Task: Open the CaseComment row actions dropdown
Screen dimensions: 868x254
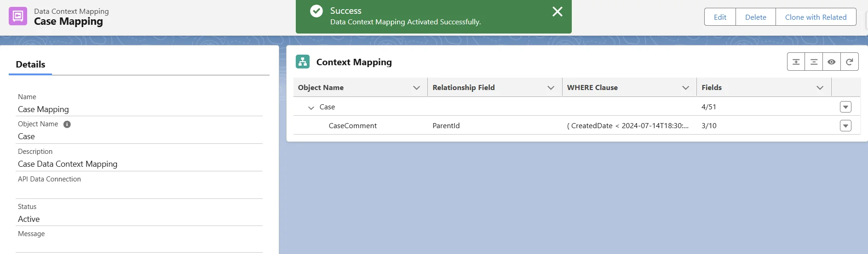Action: pyautogui.click(x=845, y=126)
